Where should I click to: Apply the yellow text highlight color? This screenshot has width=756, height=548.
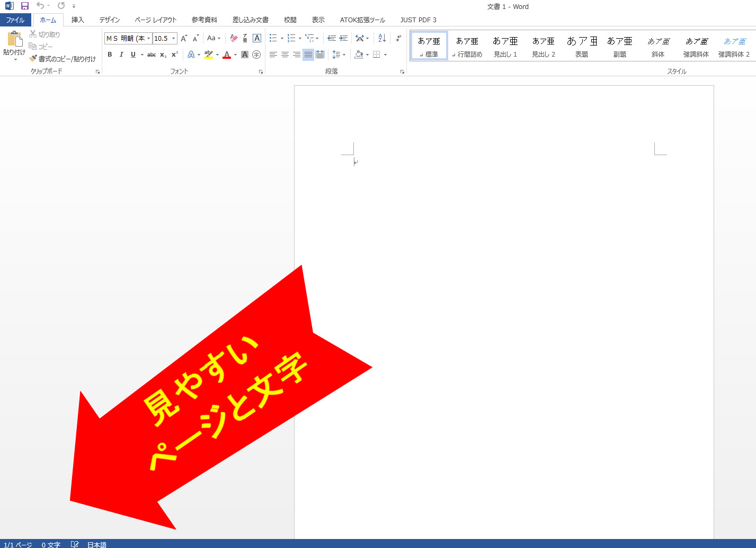click(x=209, y=55)
